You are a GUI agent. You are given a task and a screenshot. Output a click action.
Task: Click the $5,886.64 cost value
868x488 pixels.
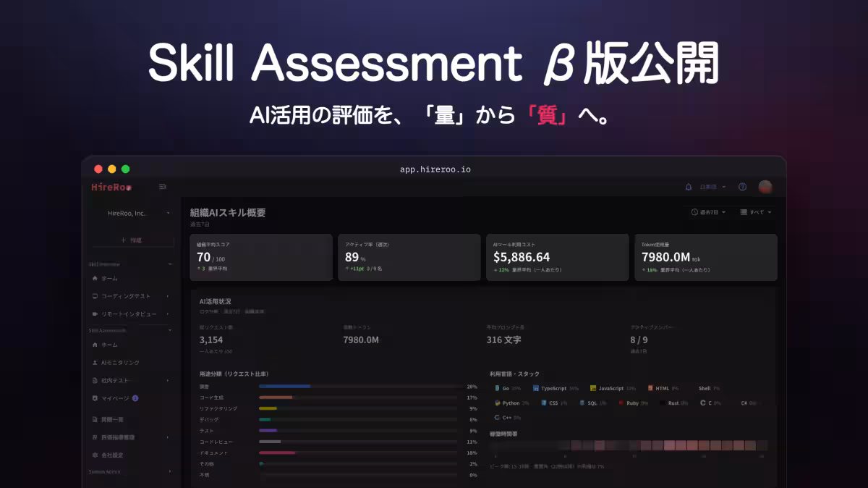pos(522,257)
